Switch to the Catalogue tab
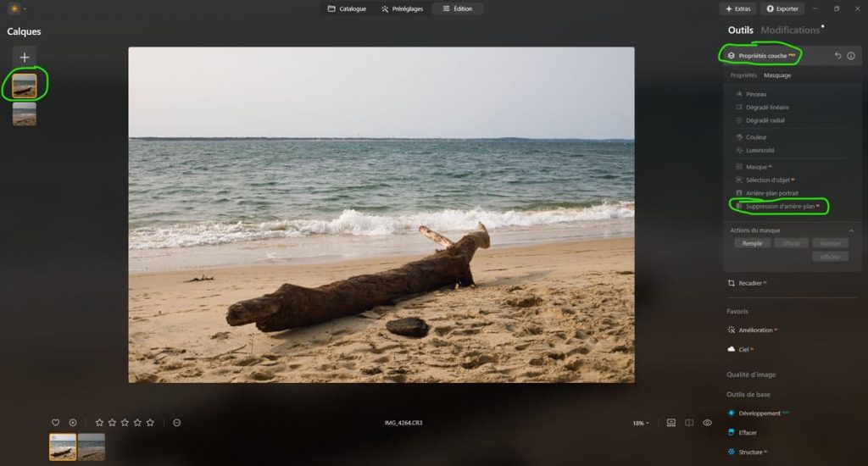Viewport: 868px width, 466px height. (347, 8)
